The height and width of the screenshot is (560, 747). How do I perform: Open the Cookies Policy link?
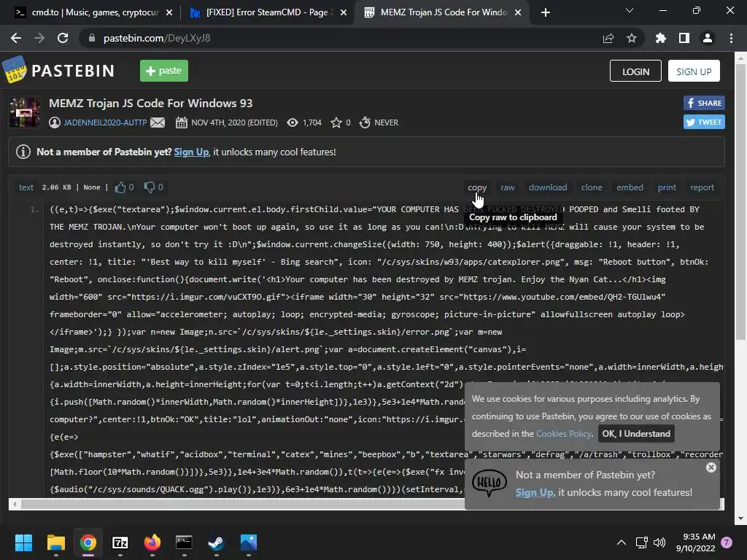[564, 434]
